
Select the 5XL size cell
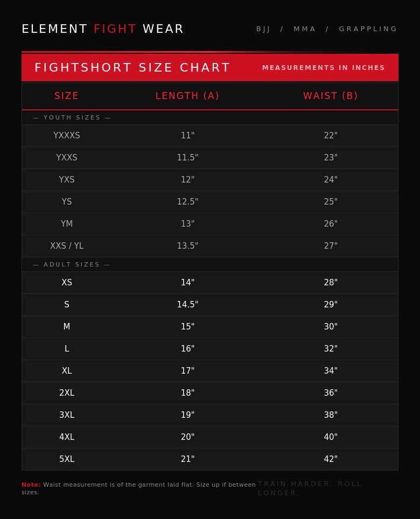pos(67,459)
